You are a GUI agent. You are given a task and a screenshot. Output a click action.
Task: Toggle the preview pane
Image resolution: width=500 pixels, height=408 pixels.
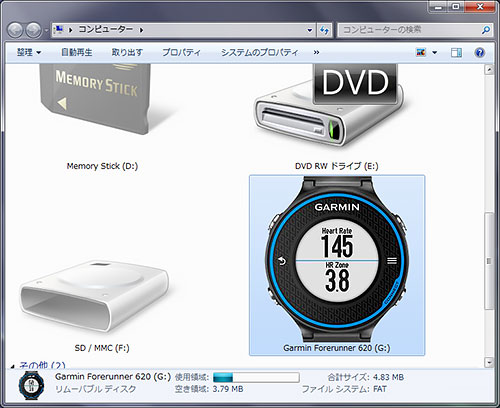click(x=456, y=53)
